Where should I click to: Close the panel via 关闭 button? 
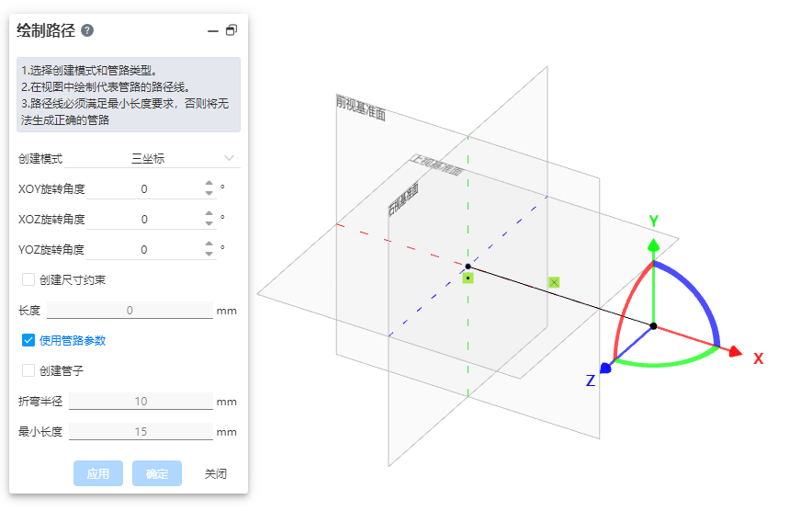pos(215,473)
